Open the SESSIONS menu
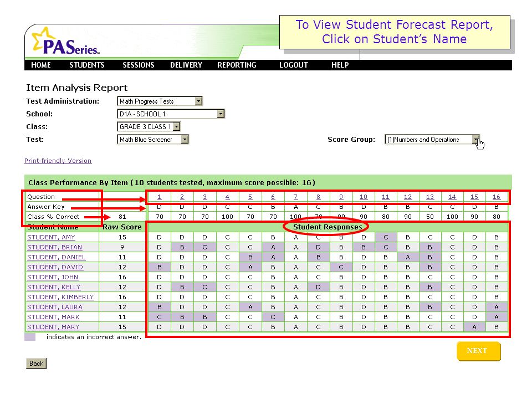The width and height of the screenshot is (532, 399). pyautogui.click(x=139, y=65)
